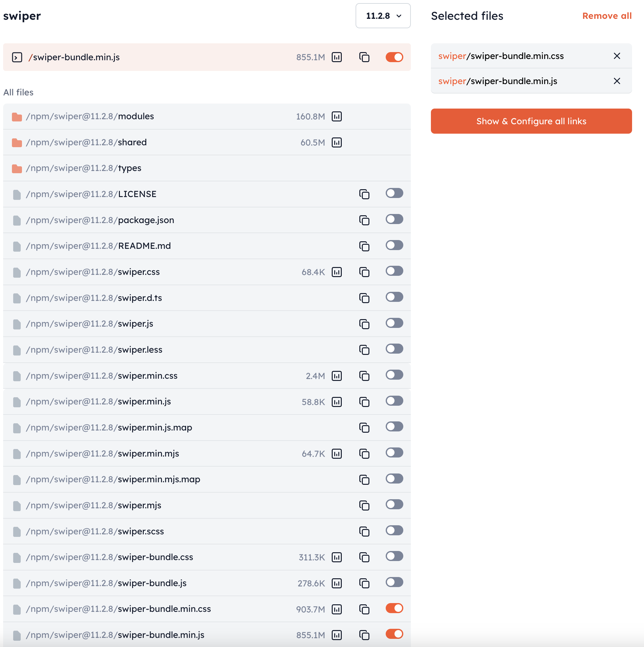Viewport: 644px width, 647px height.
Task: Copy link for npm swiper-bundle.min.js row
Action: click(364, 635)
